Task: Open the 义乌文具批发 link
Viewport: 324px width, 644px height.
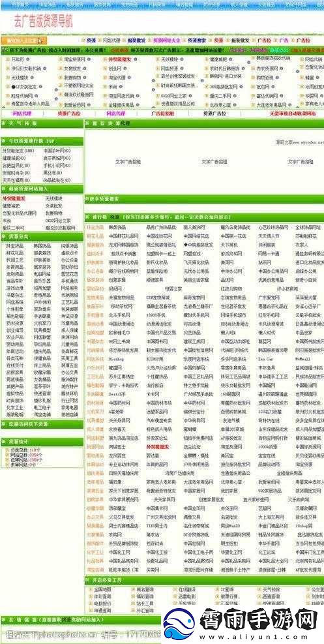Action: [122, 517]
